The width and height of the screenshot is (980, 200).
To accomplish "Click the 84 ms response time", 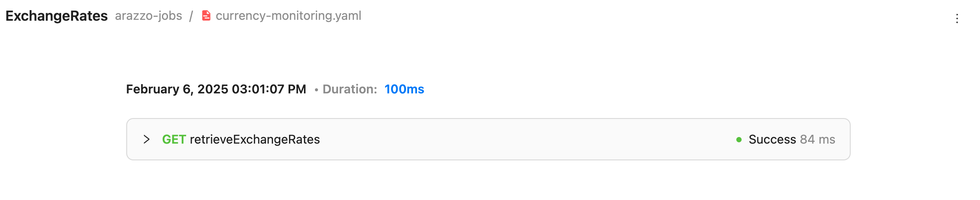I will (817, 140).
